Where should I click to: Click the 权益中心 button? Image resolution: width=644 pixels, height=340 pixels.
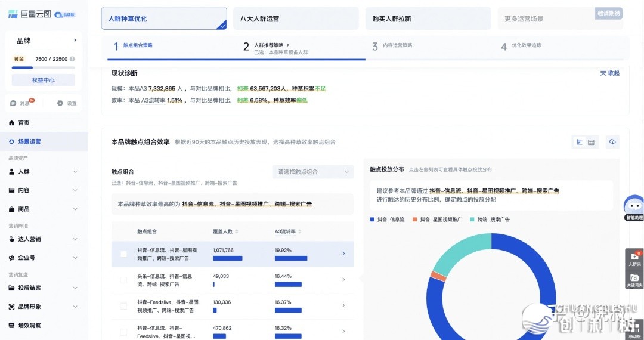click(43, 80)
